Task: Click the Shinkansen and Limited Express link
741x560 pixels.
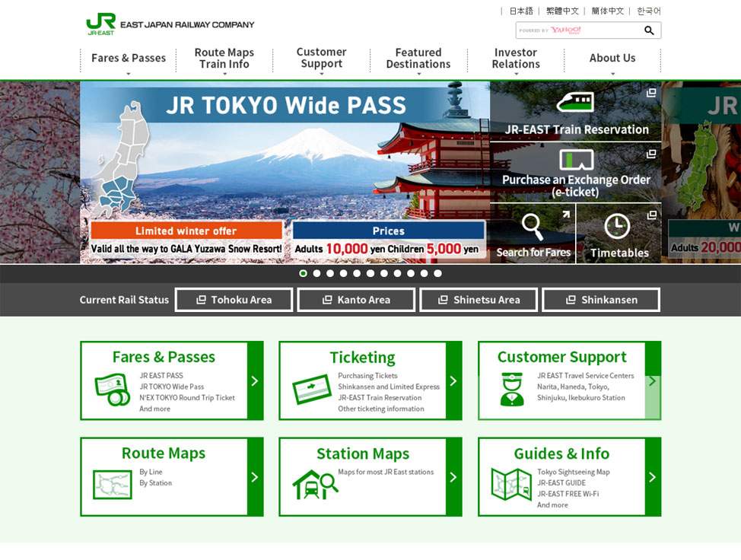Action: point(389,387)
